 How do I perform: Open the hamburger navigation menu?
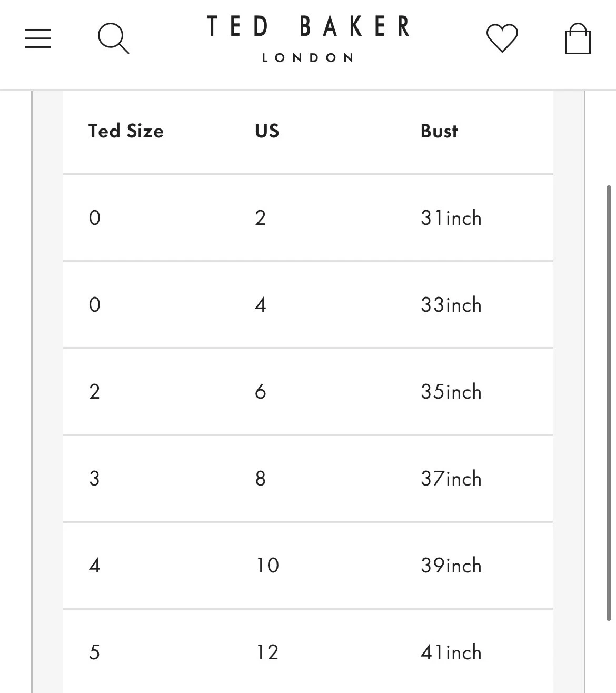click(38, 38)
